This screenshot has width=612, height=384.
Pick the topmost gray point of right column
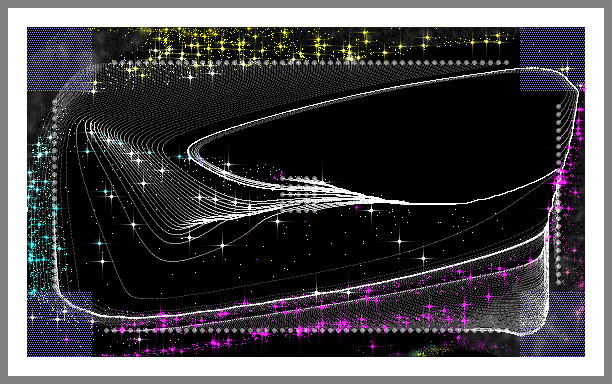pos(559,106)
